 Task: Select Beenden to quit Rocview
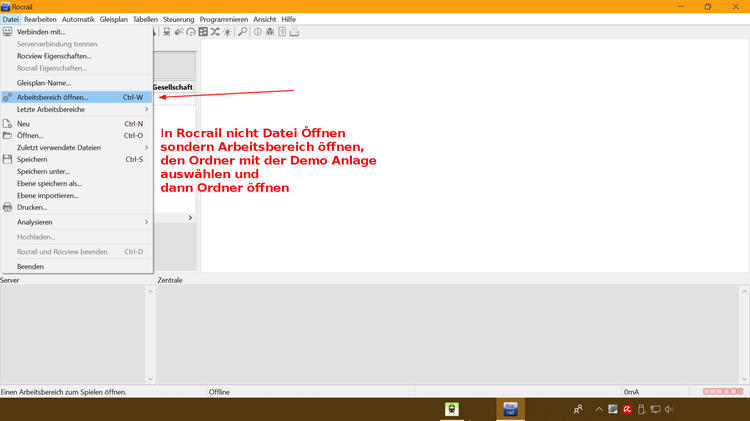pos(77,266)
